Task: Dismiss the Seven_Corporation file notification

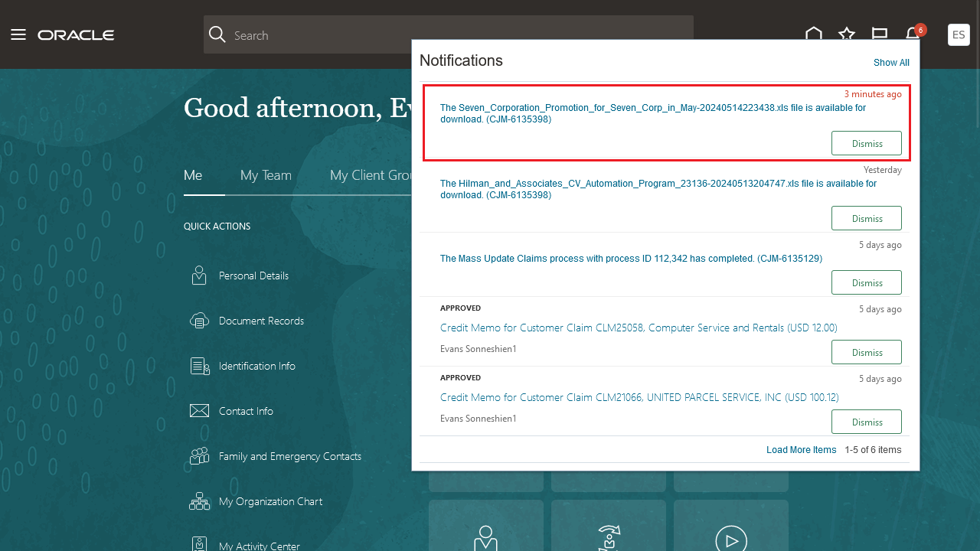Action: coord(867,143)
